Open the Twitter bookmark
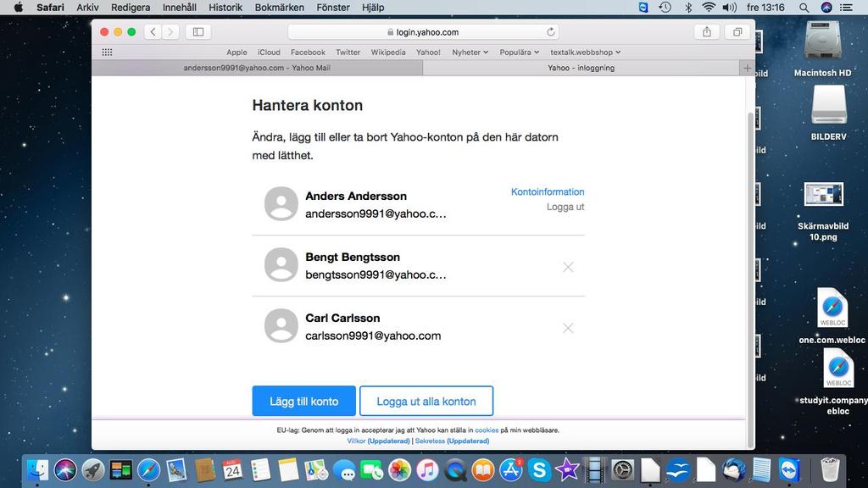Viewport: 868px width, 488px height. coord(348,52)
